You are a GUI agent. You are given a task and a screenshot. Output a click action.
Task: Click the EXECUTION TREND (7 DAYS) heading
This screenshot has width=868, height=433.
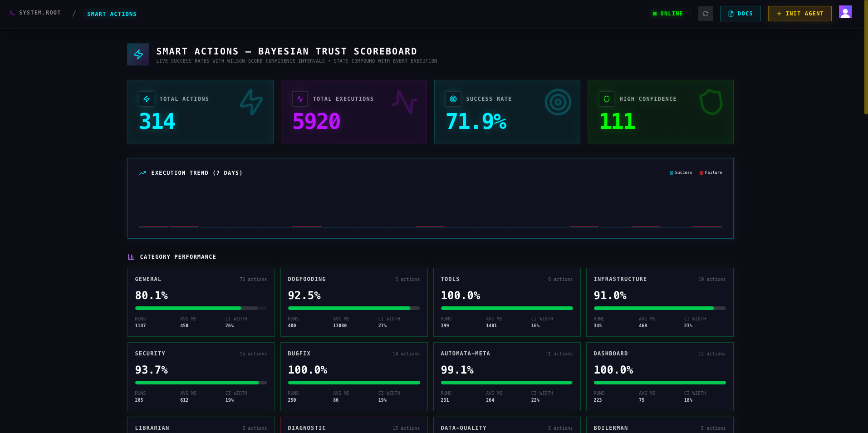click(x=197, y=173)
